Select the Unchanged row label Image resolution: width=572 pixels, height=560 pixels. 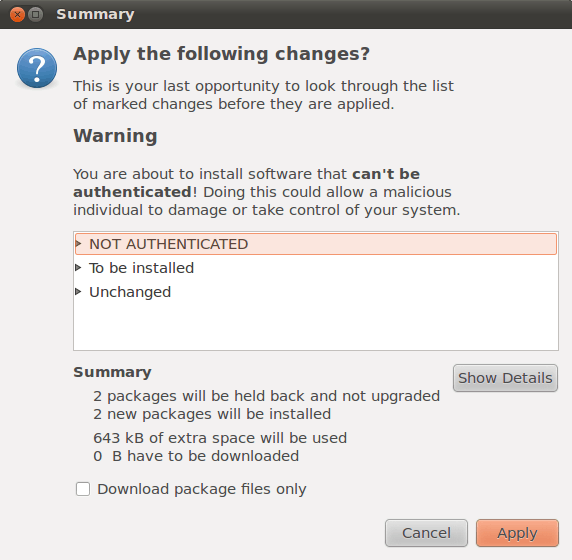(130, 292)
